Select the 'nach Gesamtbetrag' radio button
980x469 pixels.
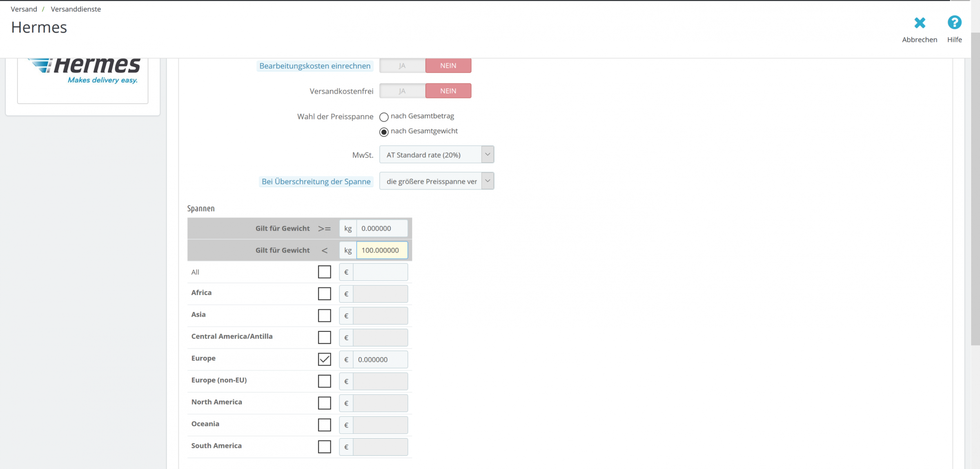[384, 117]
